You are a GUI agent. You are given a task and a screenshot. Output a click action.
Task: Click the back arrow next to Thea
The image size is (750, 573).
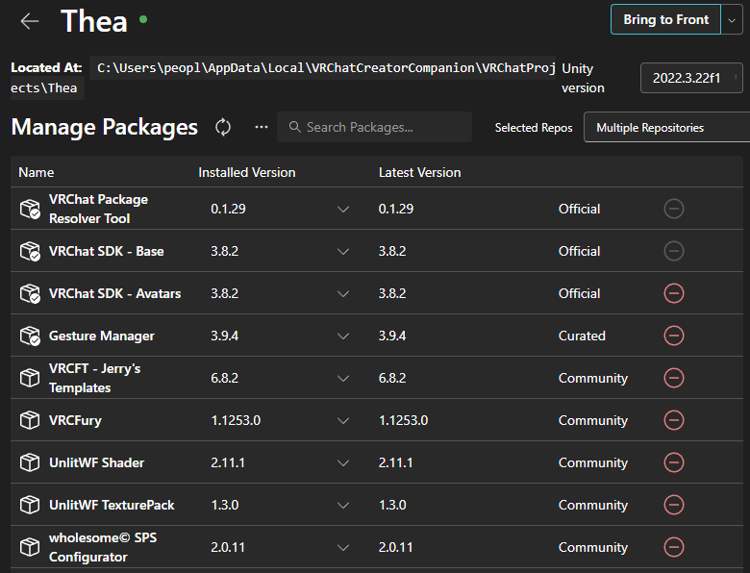point(29,21)
